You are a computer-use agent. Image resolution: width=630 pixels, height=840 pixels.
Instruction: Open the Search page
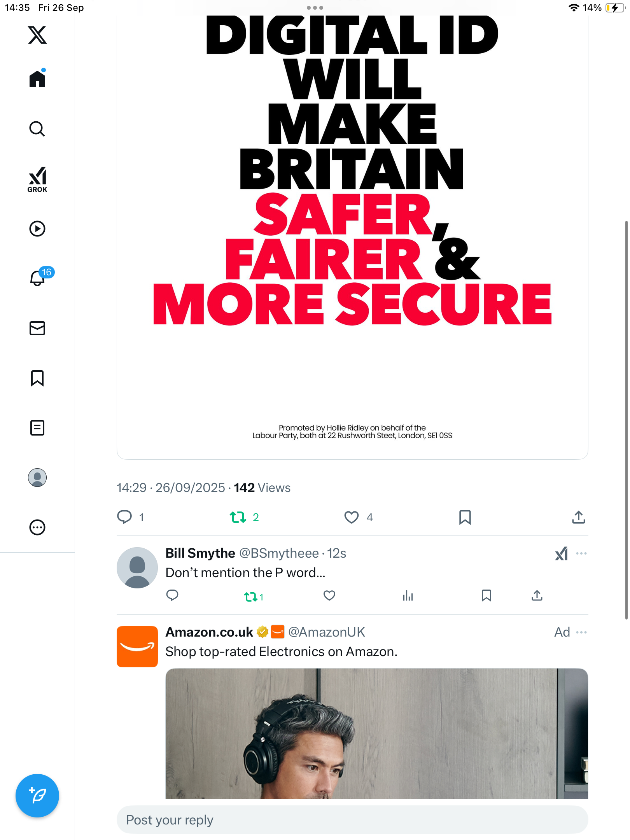[37, 129]
